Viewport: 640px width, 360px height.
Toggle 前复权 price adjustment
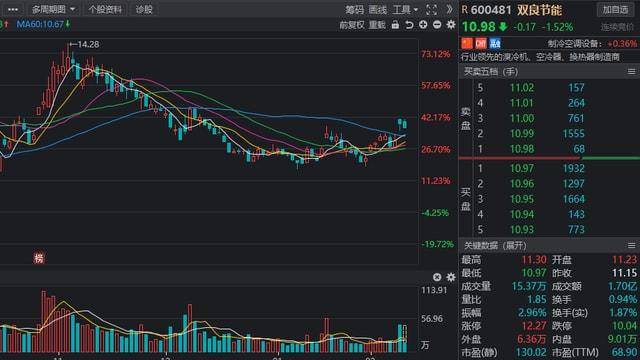coord(351,25)
